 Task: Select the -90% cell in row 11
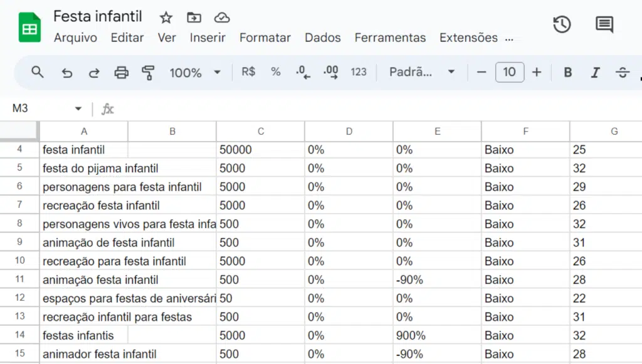point(437,280)
